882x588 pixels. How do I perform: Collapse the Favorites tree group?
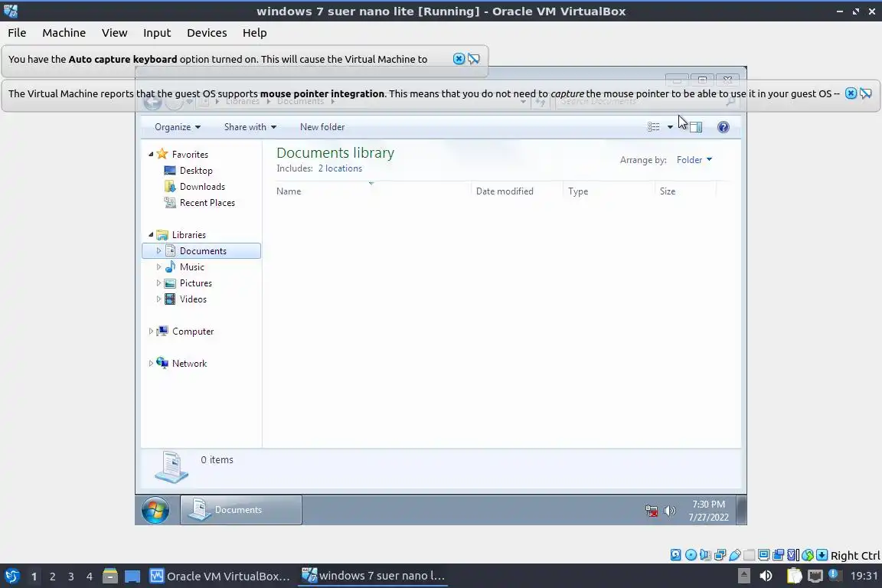(x=151, y=154)
